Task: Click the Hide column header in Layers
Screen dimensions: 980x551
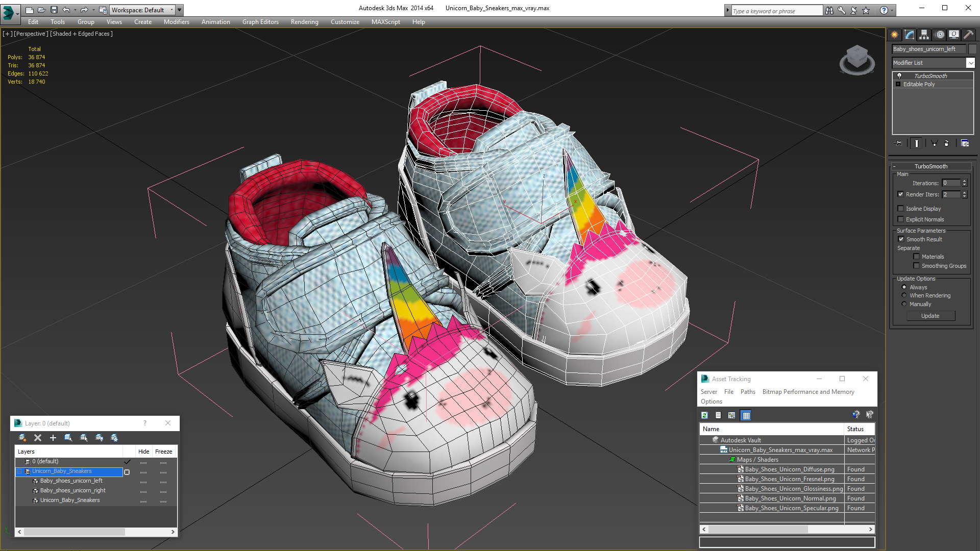Action: coord(143,452)
